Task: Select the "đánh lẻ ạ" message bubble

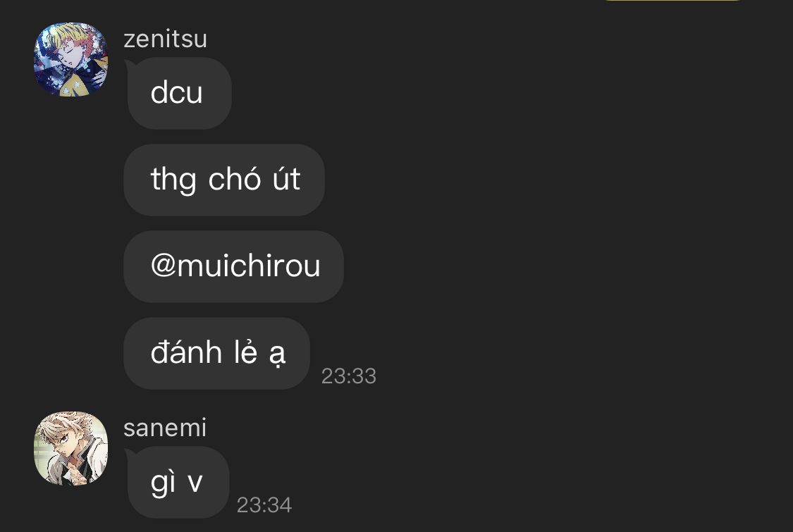Action: [x=216, y=354]
